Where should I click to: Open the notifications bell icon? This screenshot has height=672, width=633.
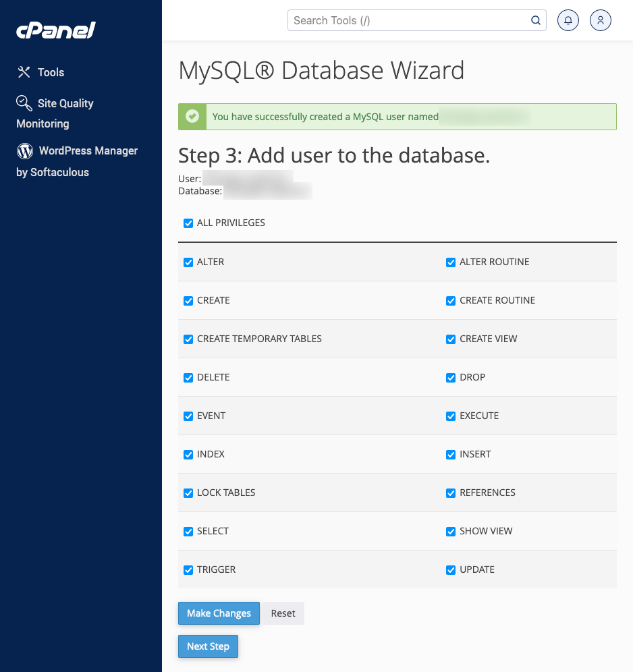[x=568, y=20]
